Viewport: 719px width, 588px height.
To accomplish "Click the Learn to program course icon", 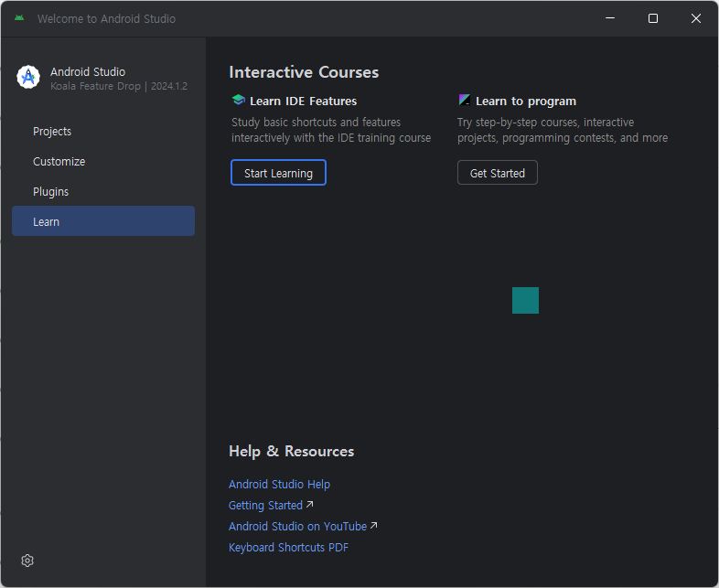I will click(465, 101).
